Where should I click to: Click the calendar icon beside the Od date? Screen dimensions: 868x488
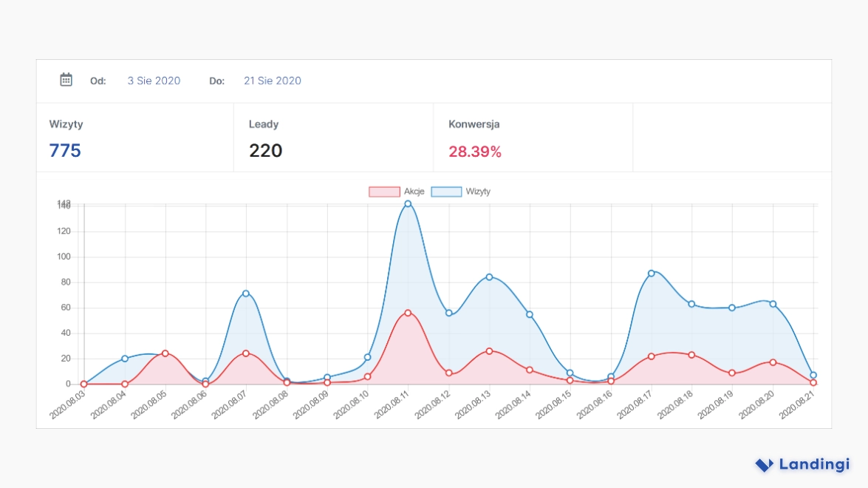[x=66, y=80]
